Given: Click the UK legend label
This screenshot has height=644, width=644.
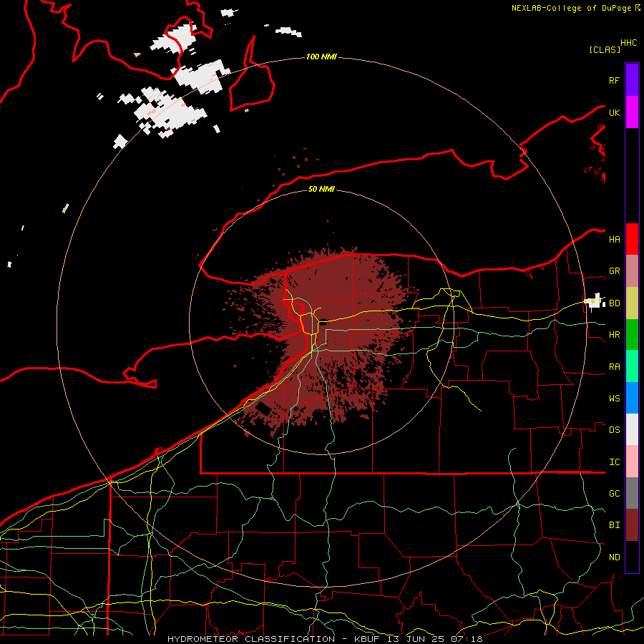Looking at the screenshot, I should (x=615, y=112).
